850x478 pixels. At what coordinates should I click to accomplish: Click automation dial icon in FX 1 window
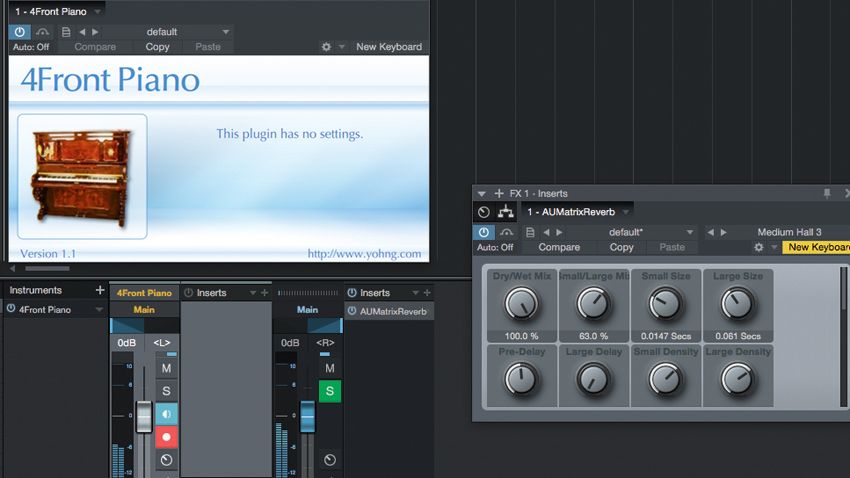pos(484,212)
